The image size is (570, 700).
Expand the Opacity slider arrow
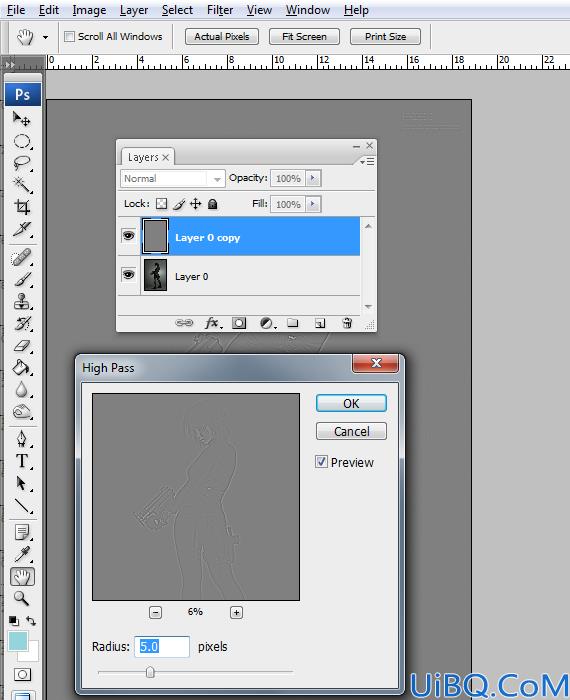(313, 178)
